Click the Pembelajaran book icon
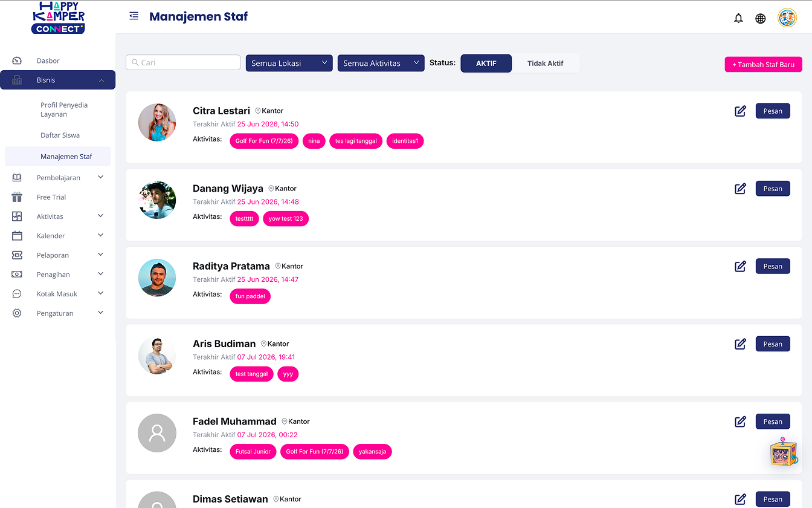 pos(17,178)
